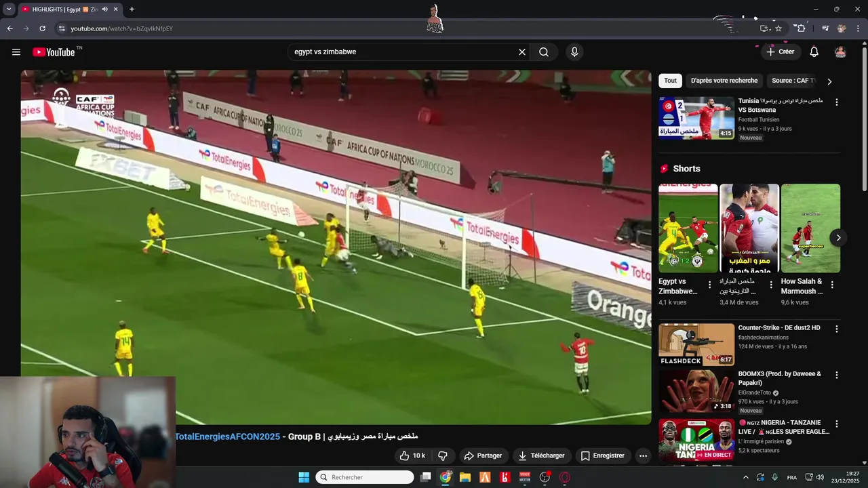Select the D'après votre recherche chip
The height and width of the screenshot is (488, 868).
724,81
